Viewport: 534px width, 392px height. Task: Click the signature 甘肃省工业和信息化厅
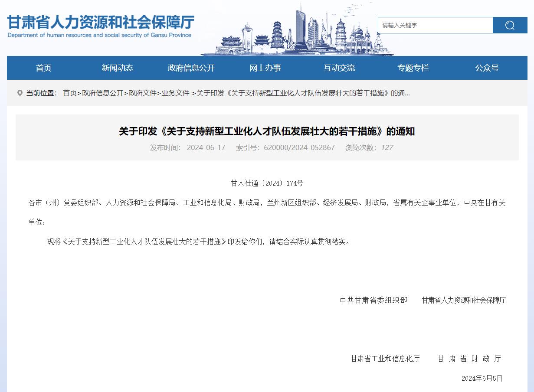pyautogui.click(x=385, y=359)
